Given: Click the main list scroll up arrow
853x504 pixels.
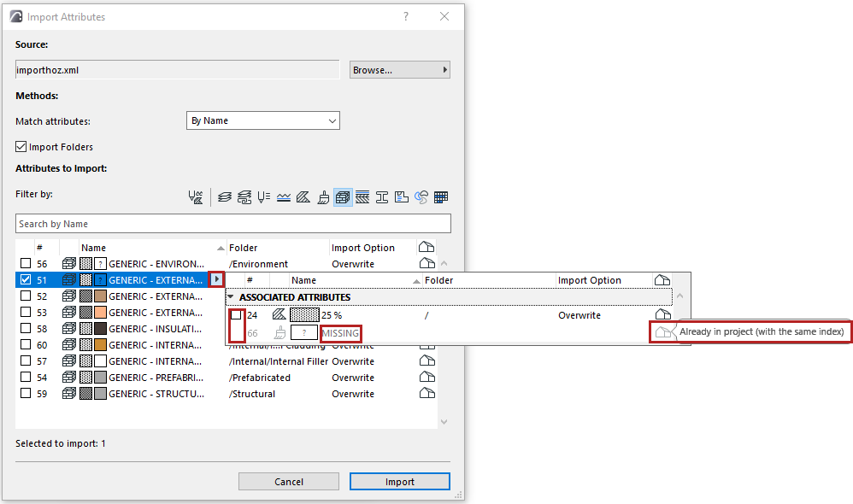Looking at the screenshot, I should click(x=444, y=264).
